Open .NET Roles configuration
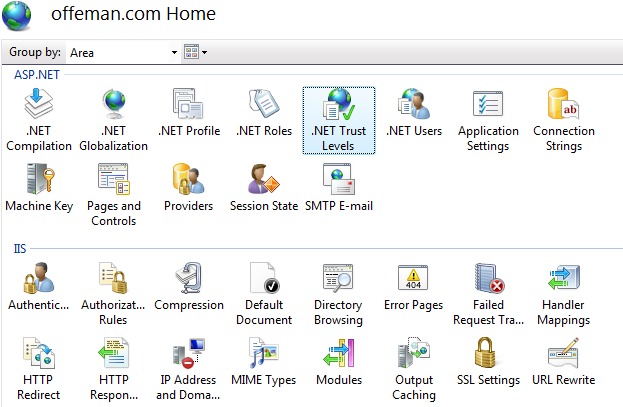The height and width of the screenshot is (407, 623). (x=264, y=113)
